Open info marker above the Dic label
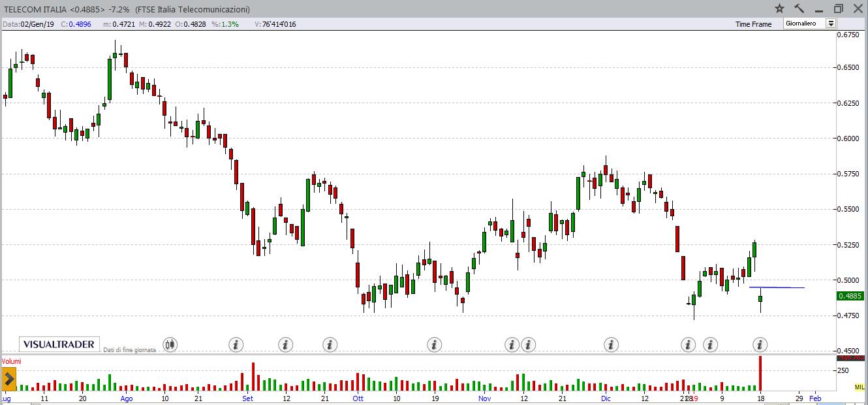This screenshot has width=868, height=405. coord(611,344)
